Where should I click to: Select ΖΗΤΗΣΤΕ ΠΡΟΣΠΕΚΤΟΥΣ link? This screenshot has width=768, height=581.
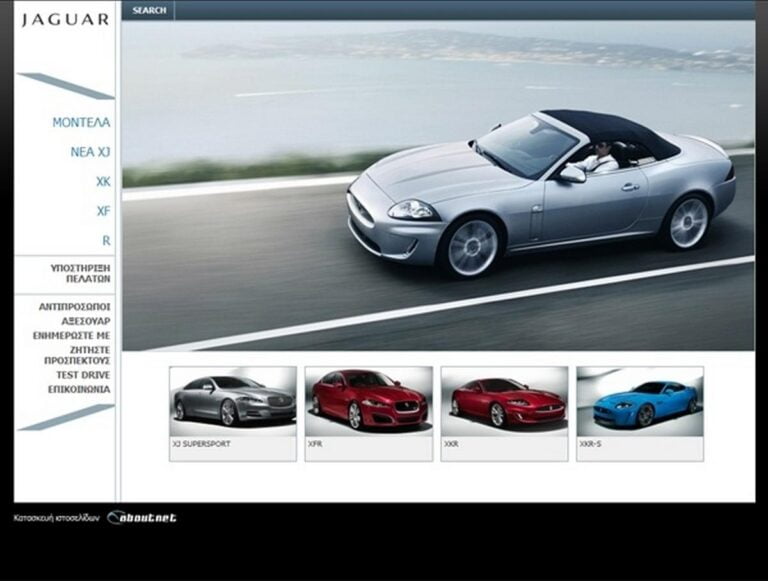(77, 354)
